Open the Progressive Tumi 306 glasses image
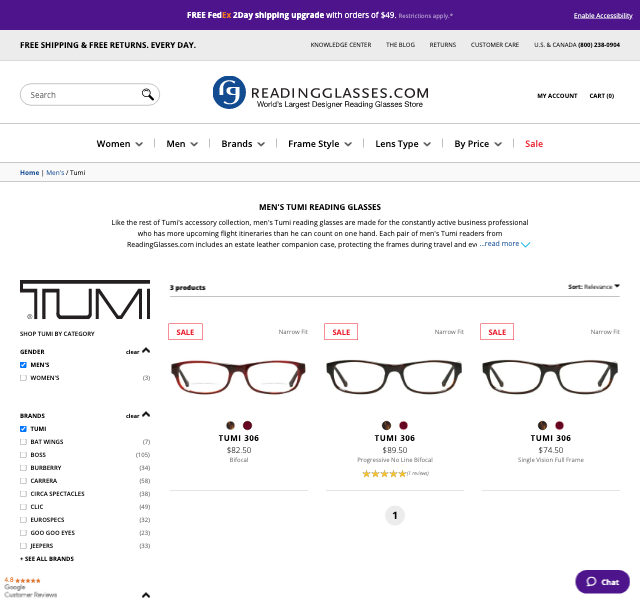Viewport: 640px width, 600px height. (394, 376)
